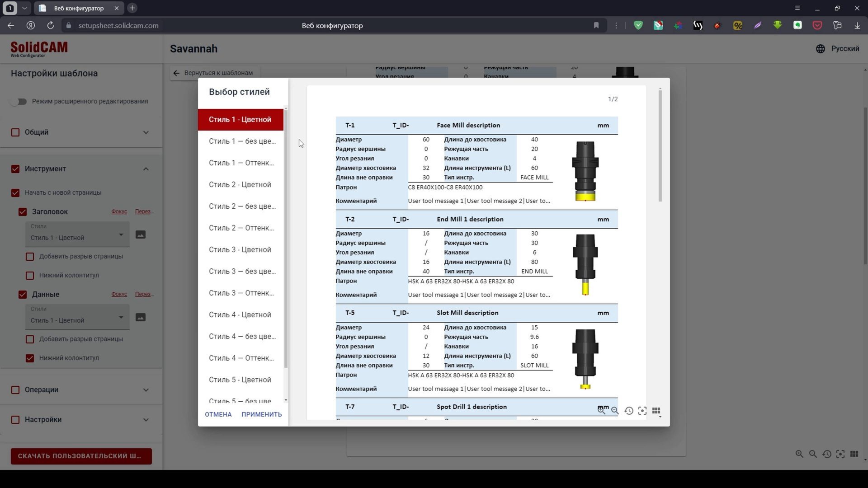Toggle Режим расширенного редактирования switch
Screen dimensions: 868x488
(19, 102)
